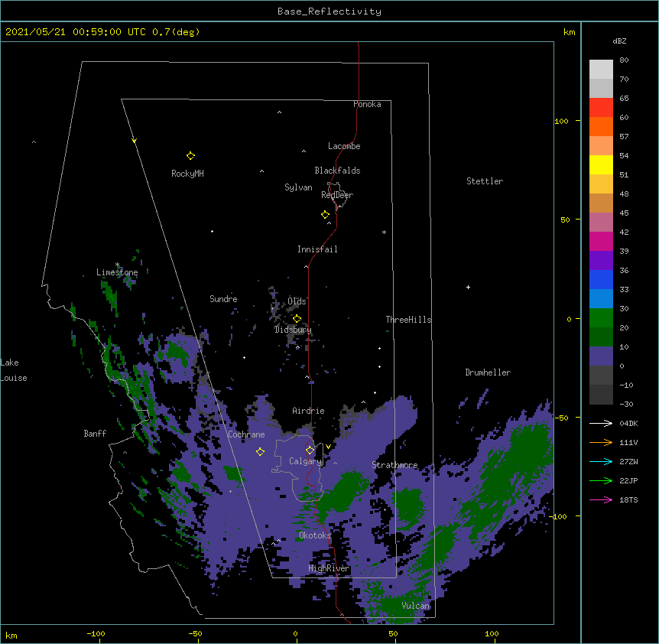659x644 pixels.
Task: Click the RockyMH station marker icon
Action: coord(190,156)
